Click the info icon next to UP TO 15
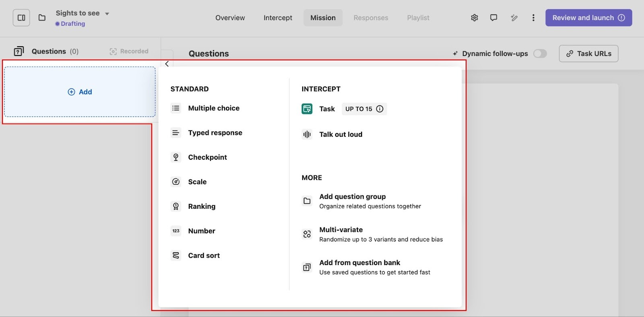 (380, 109)
